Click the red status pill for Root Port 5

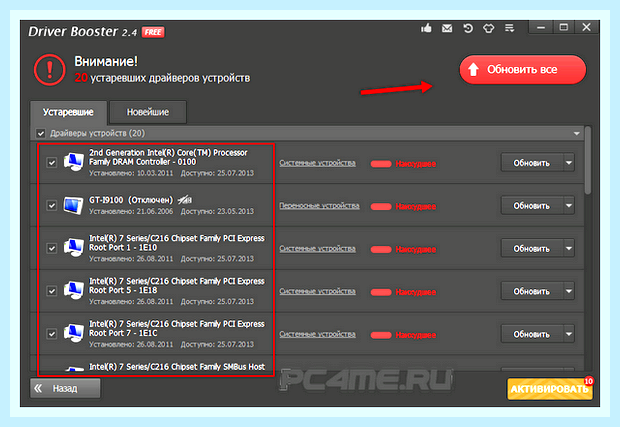tap(381, 292)
